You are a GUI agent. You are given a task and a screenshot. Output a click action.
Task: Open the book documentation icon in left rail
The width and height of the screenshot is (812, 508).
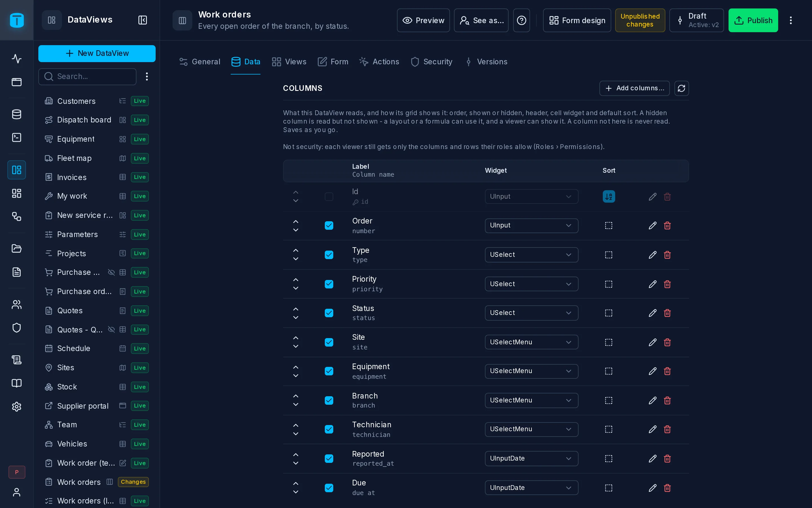click(16, 383)
